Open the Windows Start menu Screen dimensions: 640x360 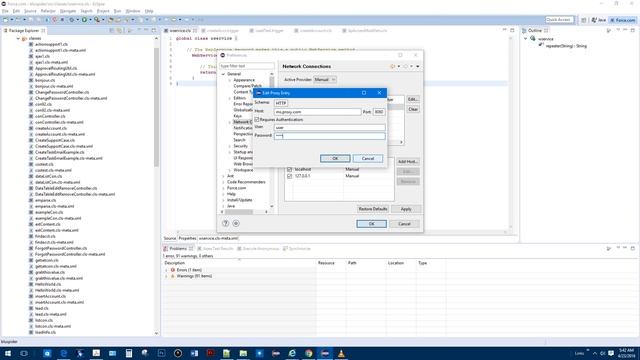click(x=8, y=353)
